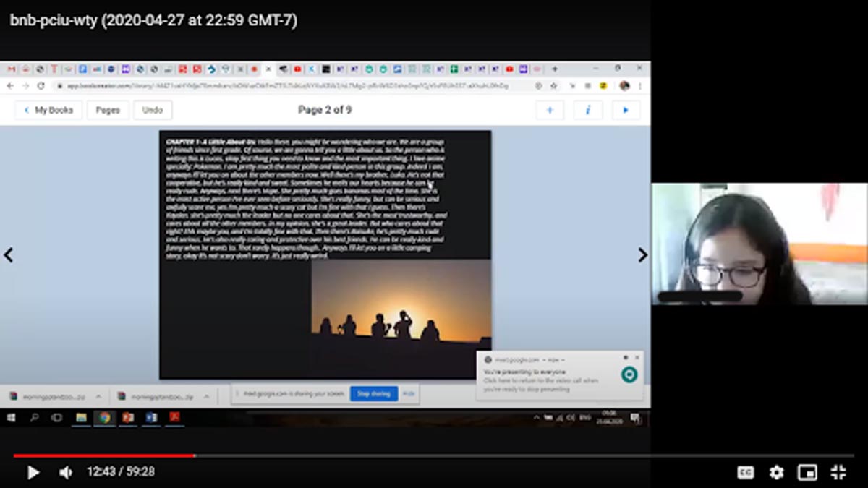Viewport: 868px width, 488px height.
Task: Click the plus add item button
Action: [550, 110]
